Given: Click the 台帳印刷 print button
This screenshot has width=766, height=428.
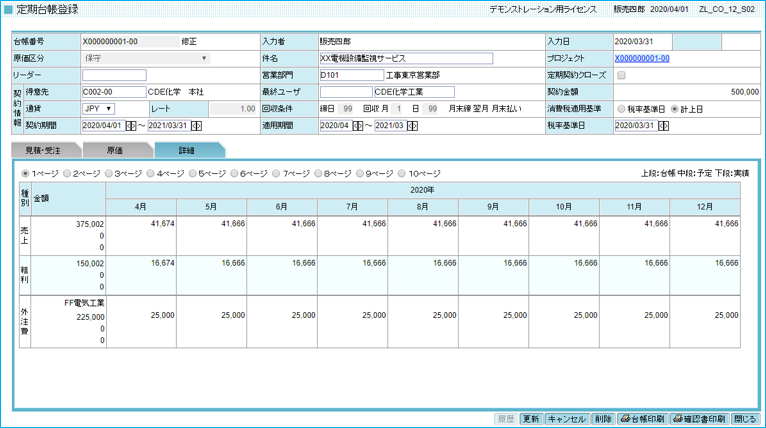Looking at the screenshot, I should 642,419.
